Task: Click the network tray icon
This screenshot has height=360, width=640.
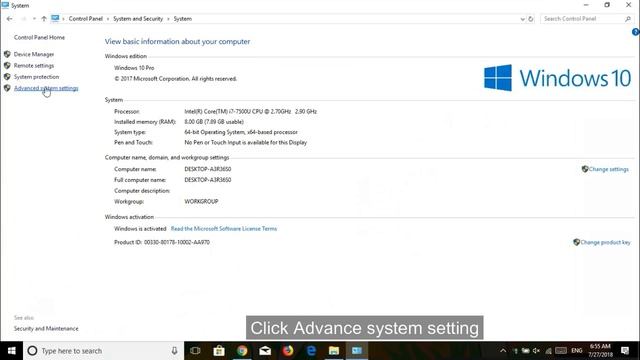Action: point(548,351)
